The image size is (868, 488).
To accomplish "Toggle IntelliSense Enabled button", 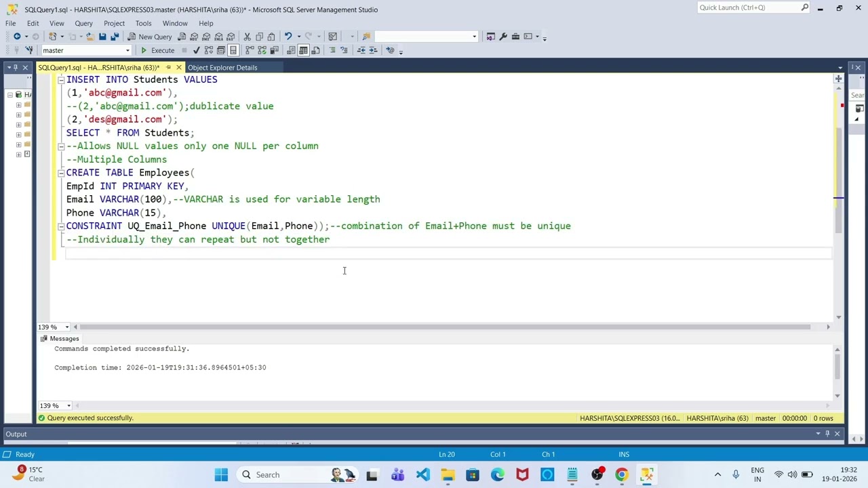I will pyautogui.click(x=233, y=50).
